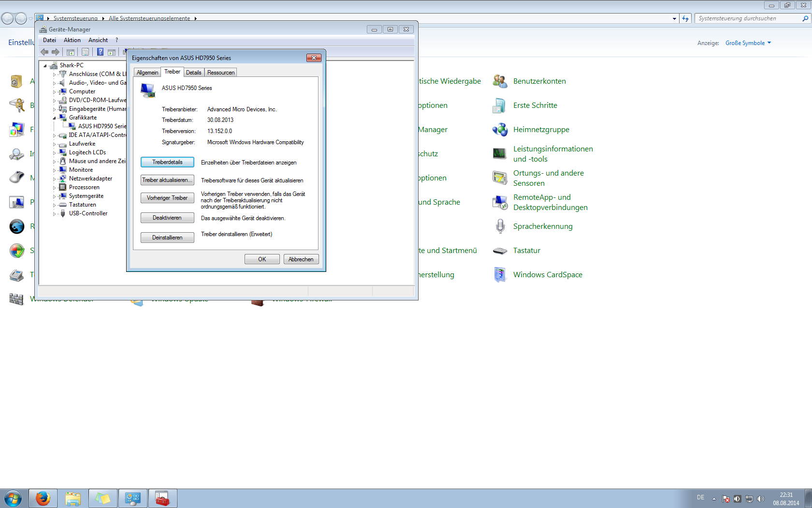
Task: Switch to the Ressourcen tab
Action: 221,73
